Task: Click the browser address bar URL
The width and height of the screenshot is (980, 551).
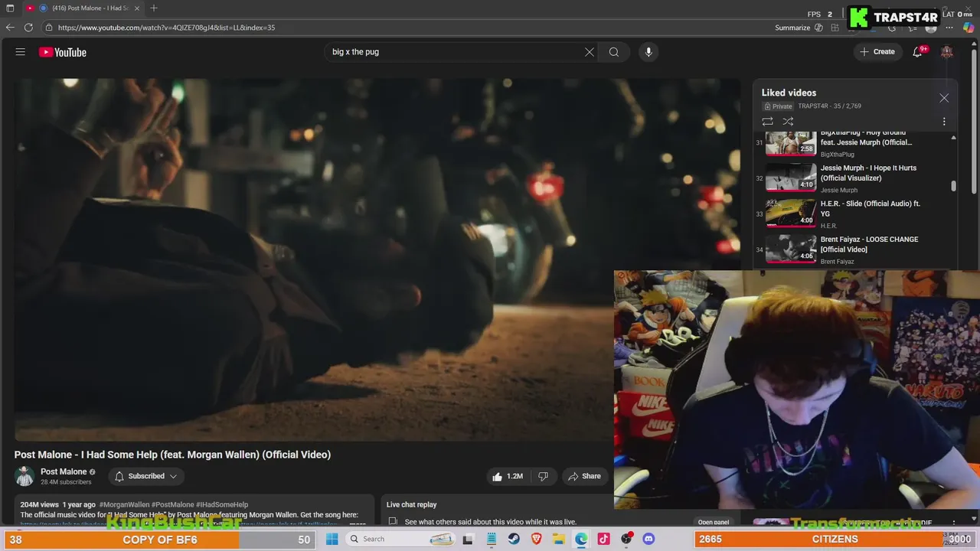Action: 166,28
